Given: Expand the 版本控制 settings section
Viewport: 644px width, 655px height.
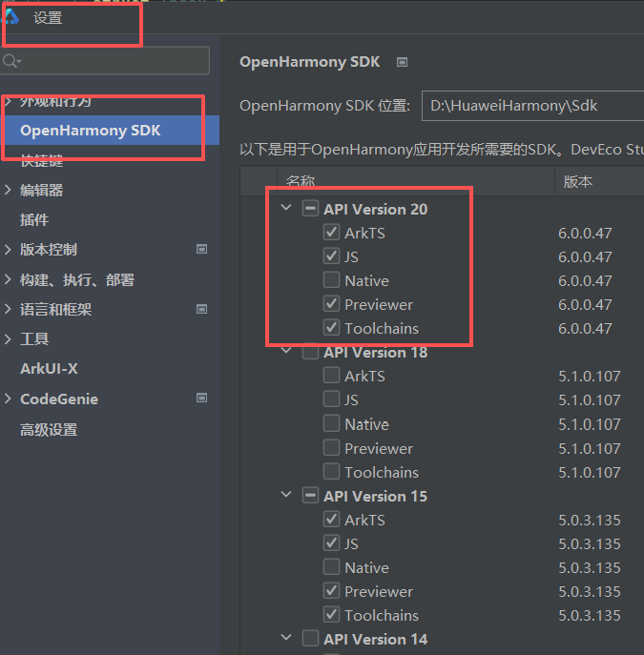Looking at the screenshot, I should (x=8, y=250).
